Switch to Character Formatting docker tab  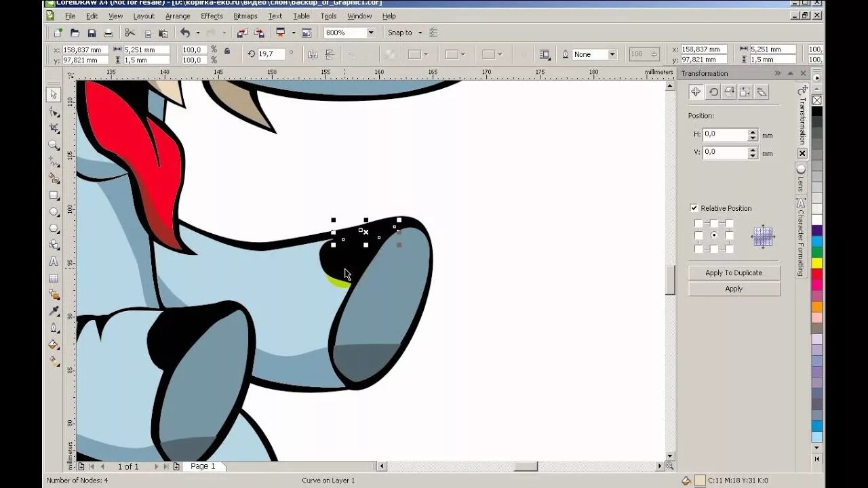click(x=802, y=238)
